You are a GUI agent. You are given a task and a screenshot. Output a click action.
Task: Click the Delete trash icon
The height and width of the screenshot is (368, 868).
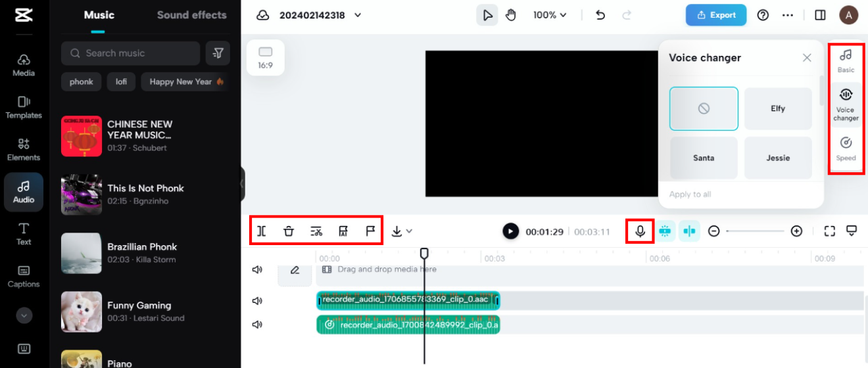point(289,231)
